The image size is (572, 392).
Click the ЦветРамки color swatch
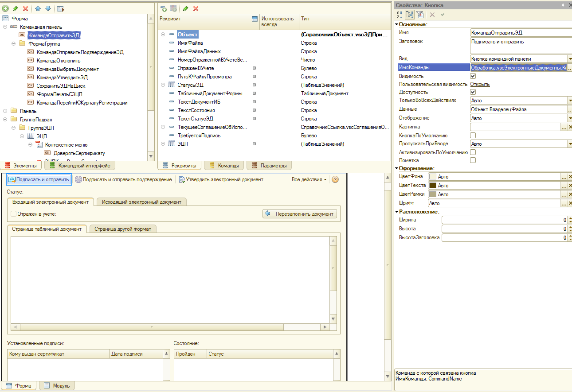tap(432, 194)
